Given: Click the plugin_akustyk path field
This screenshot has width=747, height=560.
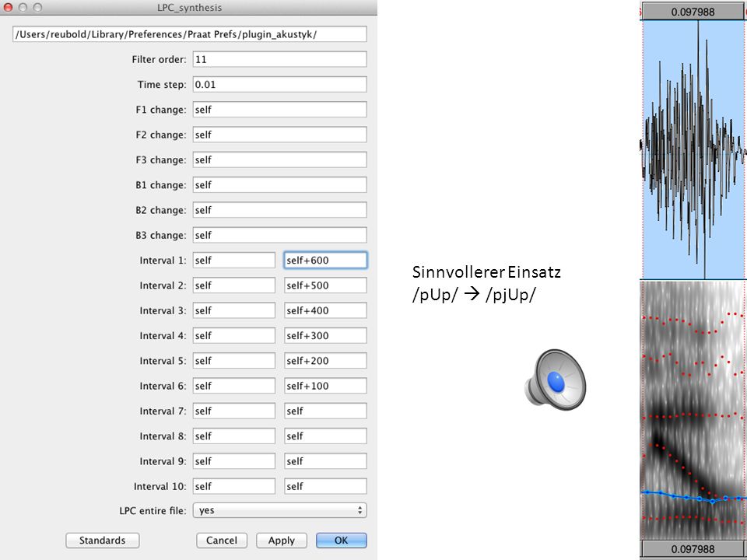Looking at the screenshot, I should [190, 34].
